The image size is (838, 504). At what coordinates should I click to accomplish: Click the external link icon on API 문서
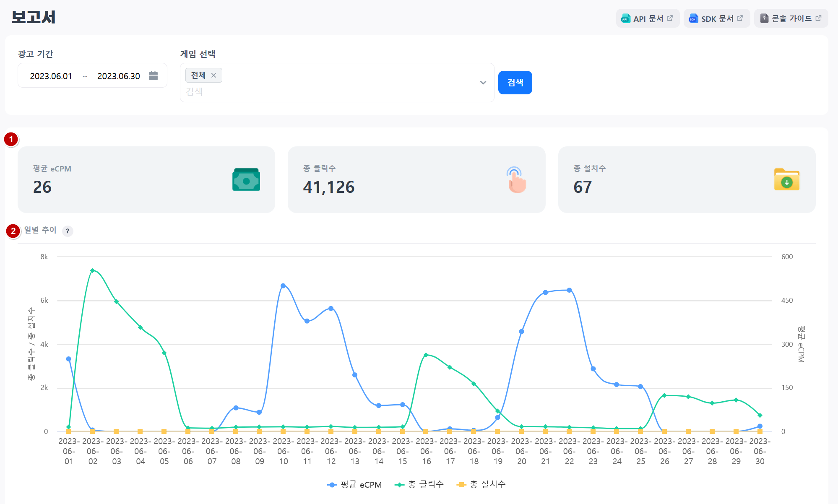pos(670,18)
